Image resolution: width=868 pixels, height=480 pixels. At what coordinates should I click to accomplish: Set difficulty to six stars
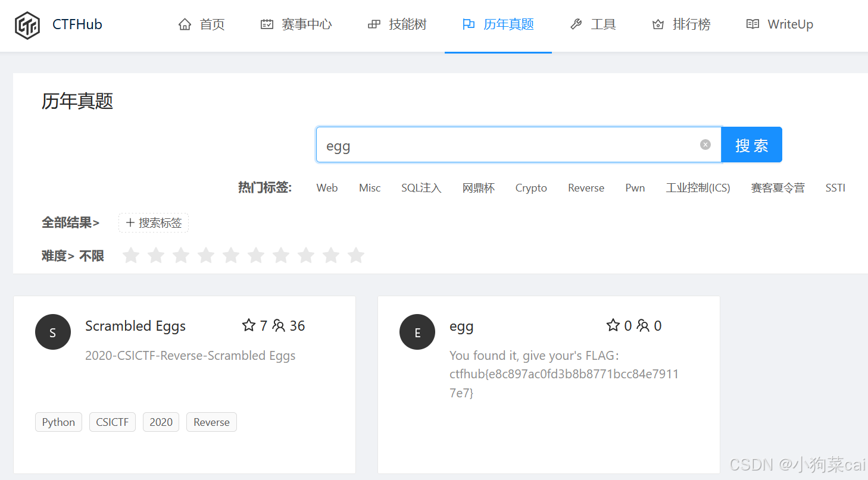[x=256, y=256]
